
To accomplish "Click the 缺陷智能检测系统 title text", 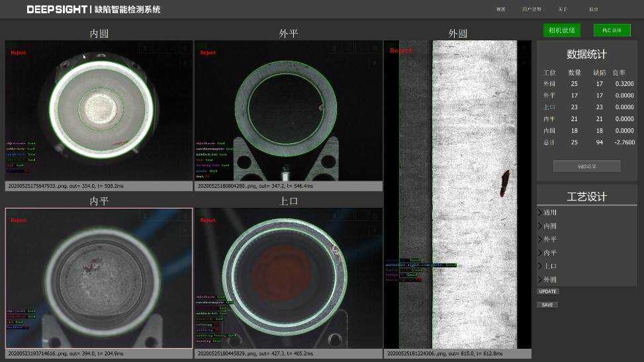I will click(127, 9).
